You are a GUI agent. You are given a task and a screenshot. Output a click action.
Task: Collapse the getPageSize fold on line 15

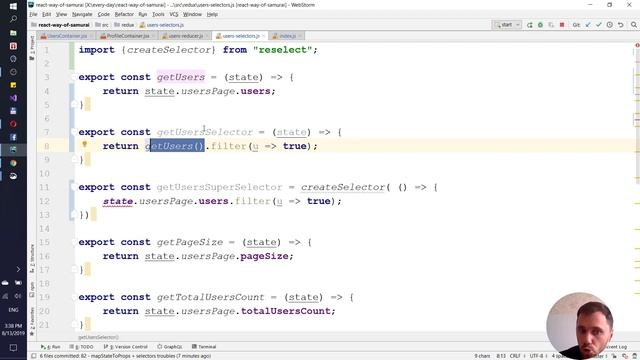click(73, 242)
